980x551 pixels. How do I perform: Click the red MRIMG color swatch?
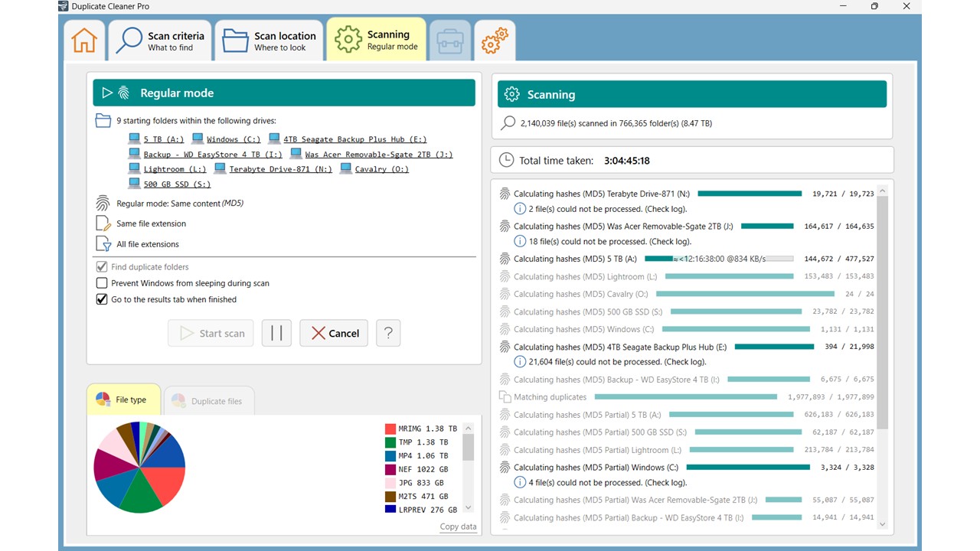tap(390, 429)
